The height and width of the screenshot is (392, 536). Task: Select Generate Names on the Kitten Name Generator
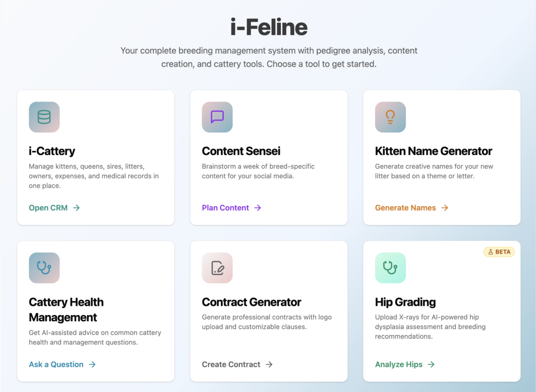coord(406,208)
